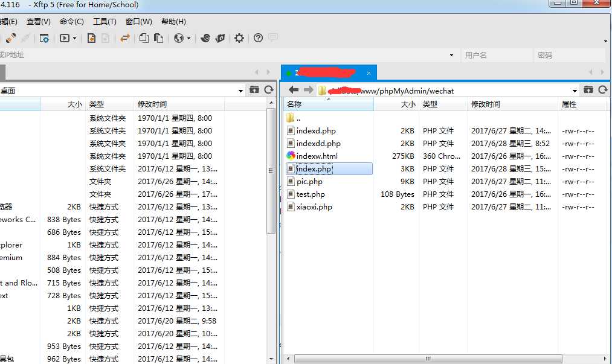The width and height of the screenshot is (612, 364).
Task: Click the paste clipboard toolbar icon
Action: [158, 38]
